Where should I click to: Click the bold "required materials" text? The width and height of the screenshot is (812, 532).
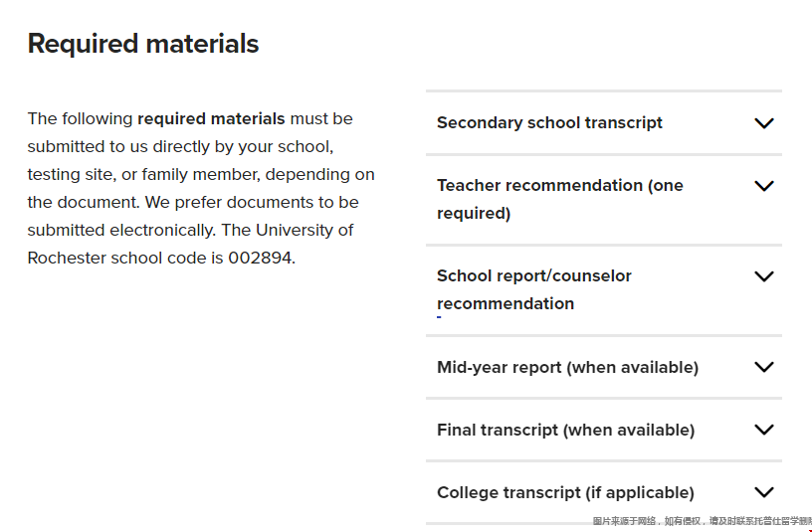211,118
